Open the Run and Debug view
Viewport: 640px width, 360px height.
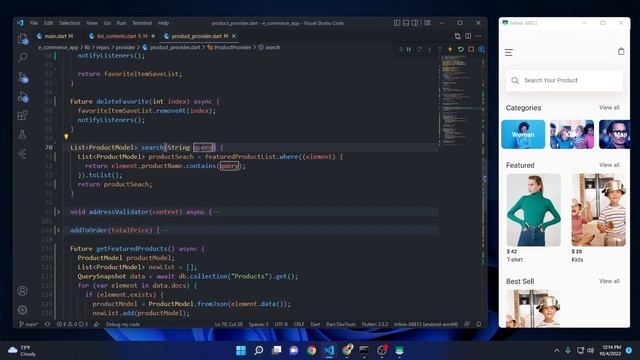(x=23, y=97)
